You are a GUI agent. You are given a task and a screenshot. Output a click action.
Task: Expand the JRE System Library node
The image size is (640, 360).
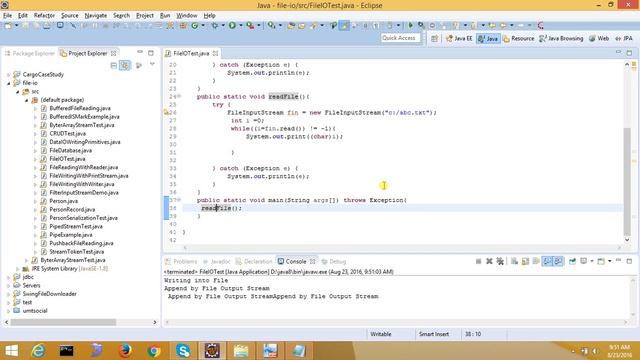click(18, 269)
